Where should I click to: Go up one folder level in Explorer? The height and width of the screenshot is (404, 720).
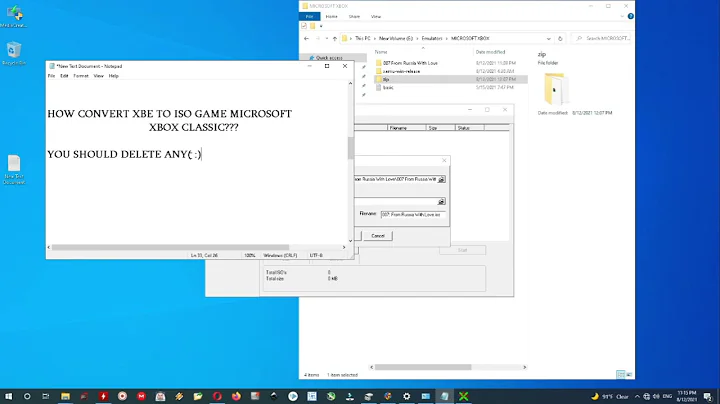(x=335, y=39)
